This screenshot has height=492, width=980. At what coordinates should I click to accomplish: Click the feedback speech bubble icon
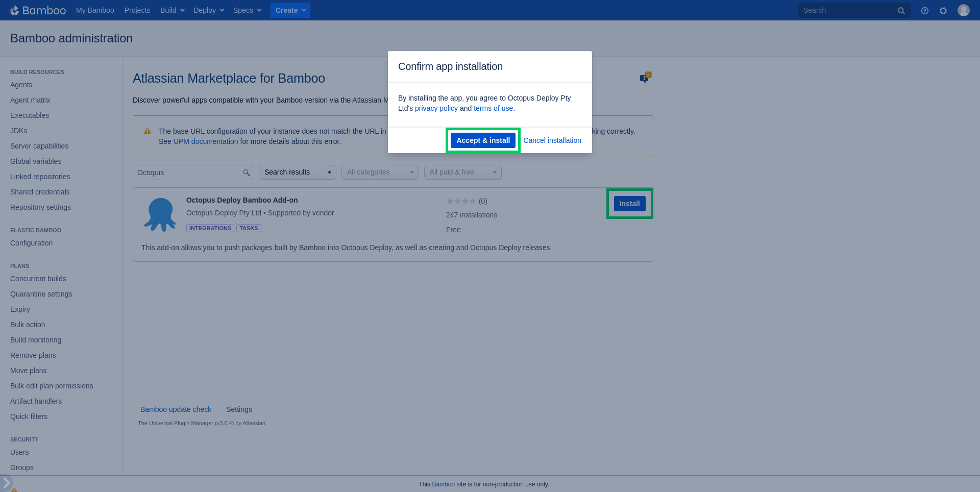(646, 78)
